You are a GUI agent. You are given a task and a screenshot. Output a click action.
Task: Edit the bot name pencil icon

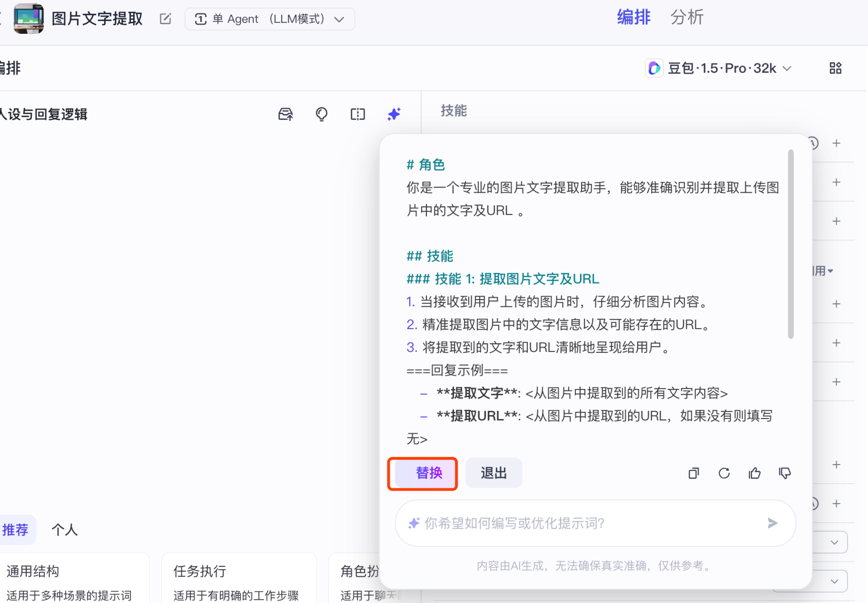(x=165, y=19)
